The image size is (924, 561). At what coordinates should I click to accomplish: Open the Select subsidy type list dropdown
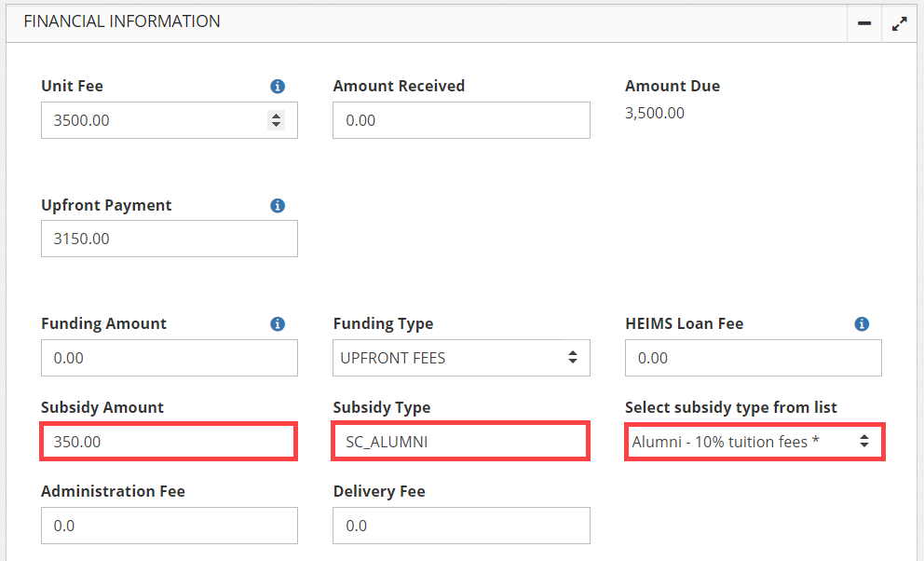754,442
